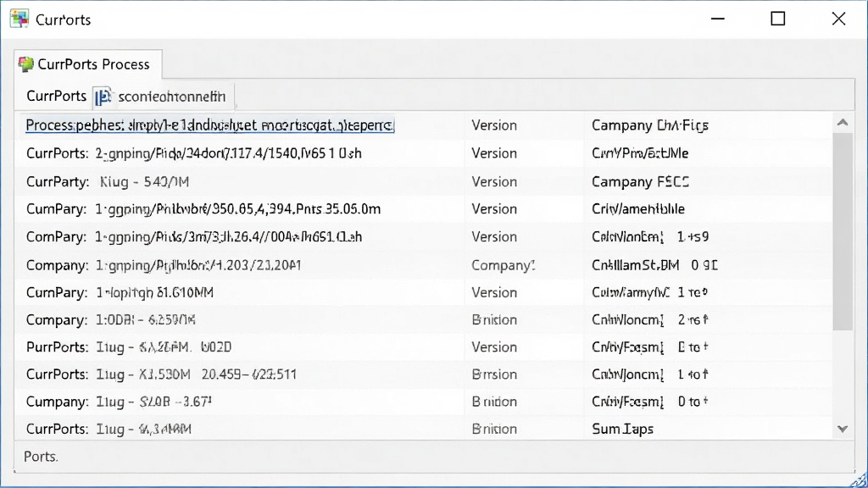
Task: Click Version cell in the CurrParty row
Action: point(494,181)
